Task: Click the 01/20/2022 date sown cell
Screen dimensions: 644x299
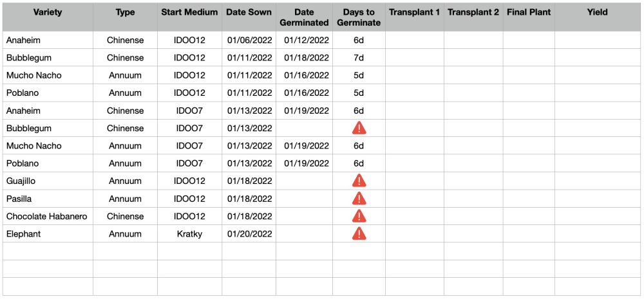Action: [x=249, y=234]
